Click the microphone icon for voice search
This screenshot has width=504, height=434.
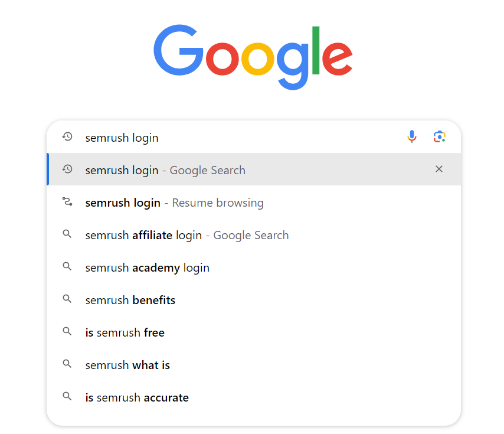click(412, 136)
